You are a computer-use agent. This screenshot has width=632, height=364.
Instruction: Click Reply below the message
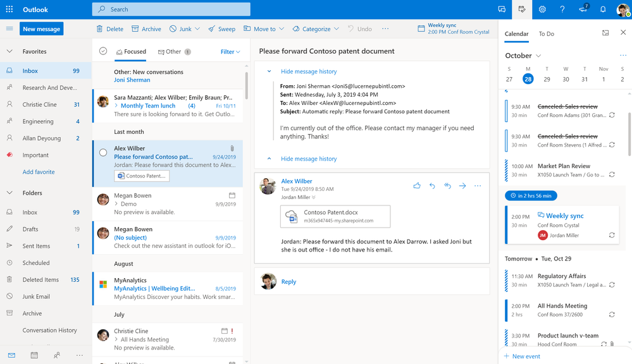288,281
